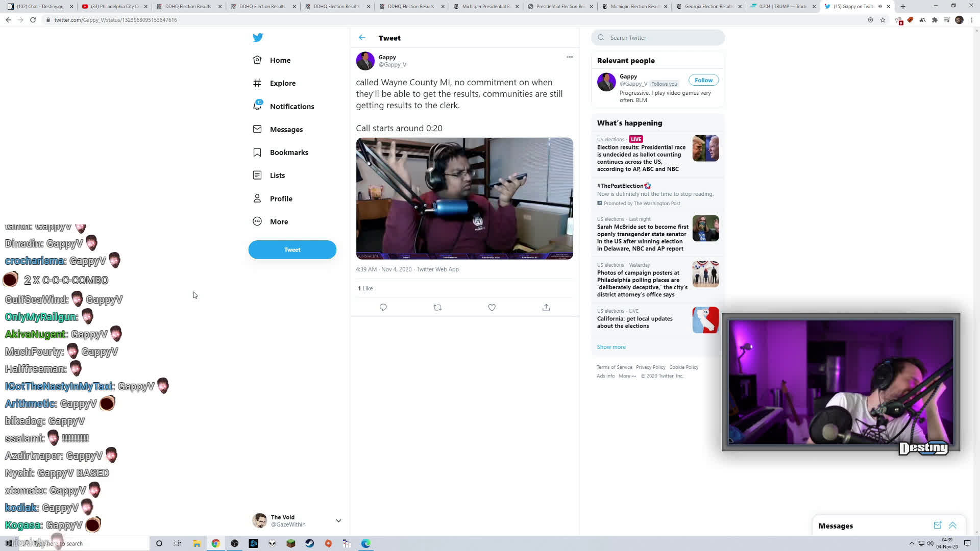Click the reply icon under the tweet
This screenshot has width=980, height=551.
[x=383, y=308]
